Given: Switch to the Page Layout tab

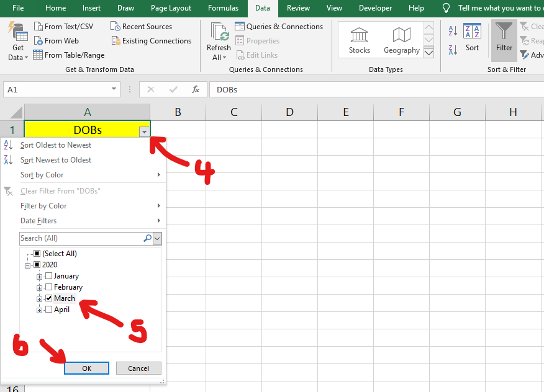Looking at the screenshot, I should [171, 8].
